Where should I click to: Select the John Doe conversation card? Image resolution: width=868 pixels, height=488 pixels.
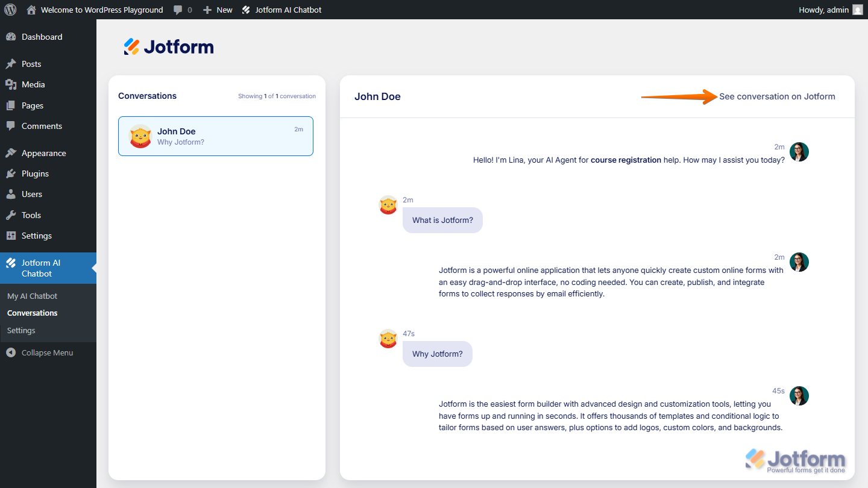pos(216,136)
